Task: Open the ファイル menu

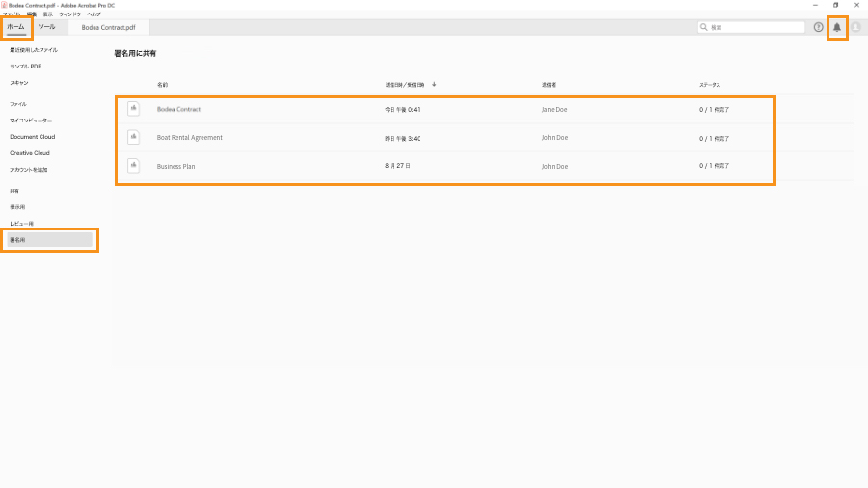Action: (x=11, y=14)
